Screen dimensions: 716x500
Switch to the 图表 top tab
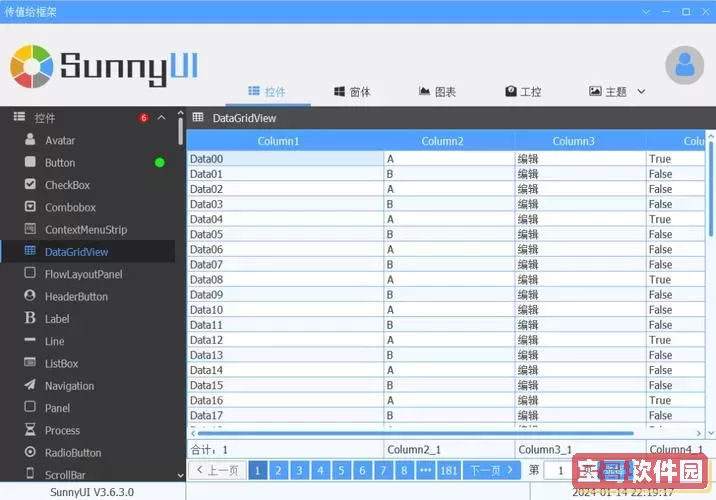437,92
